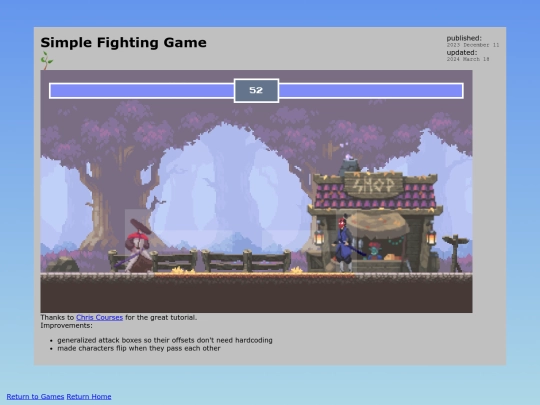The image size is (540, 405).
Task: Click the bullet about generalized attack boxes
Action: (x=165, y=340)
